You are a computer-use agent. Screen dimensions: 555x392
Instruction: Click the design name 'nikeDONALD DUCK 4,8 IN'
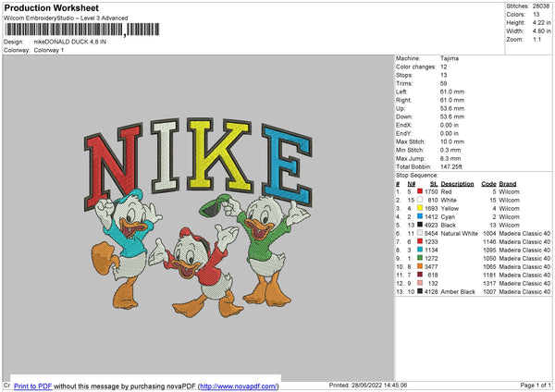click(70, 42)
